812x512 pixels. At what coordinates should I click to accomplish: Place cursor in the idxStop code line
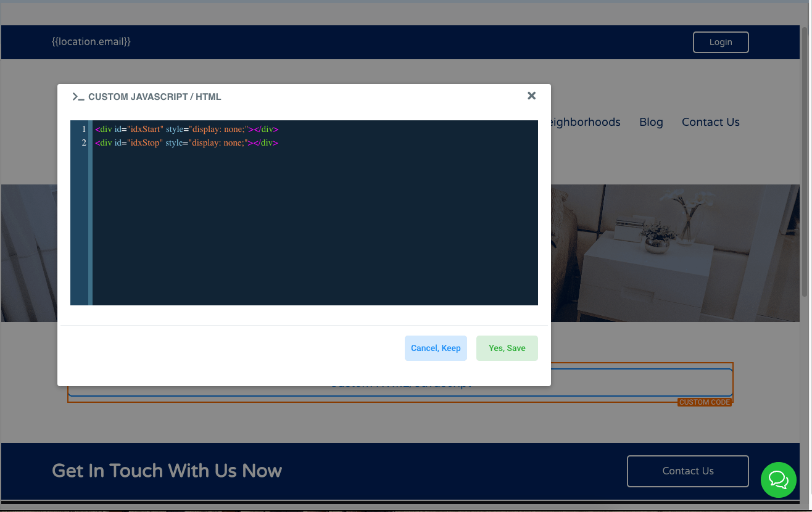[186, 143]
